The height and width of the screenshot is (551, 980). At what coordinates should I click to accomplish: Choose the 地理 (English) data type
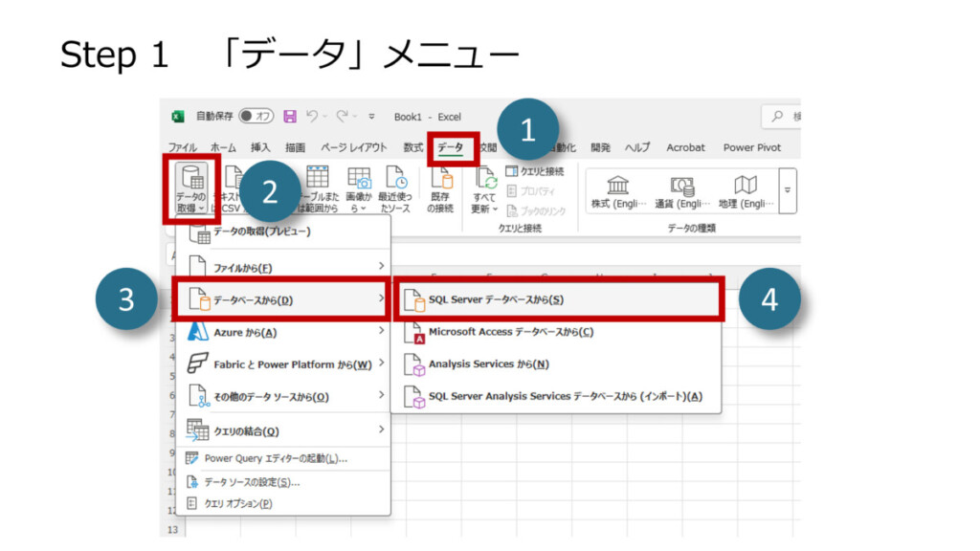coord(746,191)
